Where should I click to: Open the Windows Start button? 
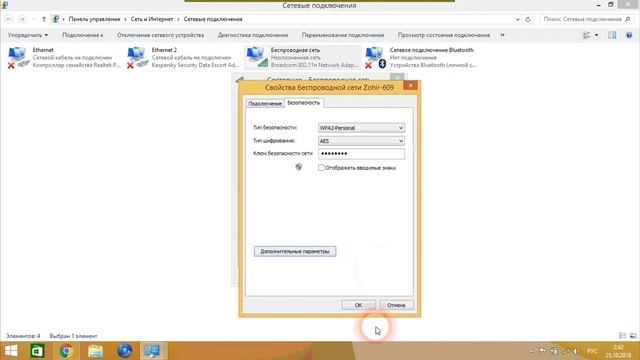pyautogui.click(x=11, y=351)
